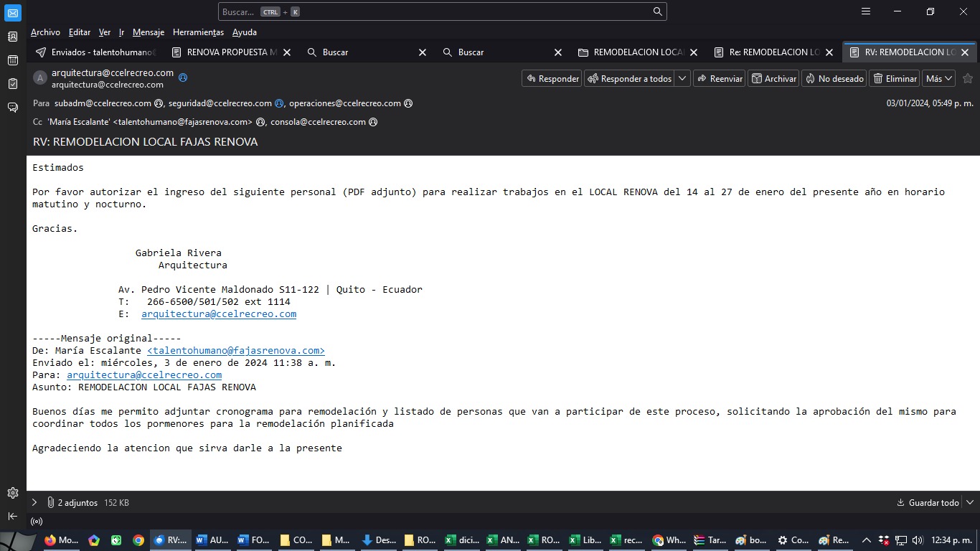Click the paperclip attachment icon

(50, 503)
